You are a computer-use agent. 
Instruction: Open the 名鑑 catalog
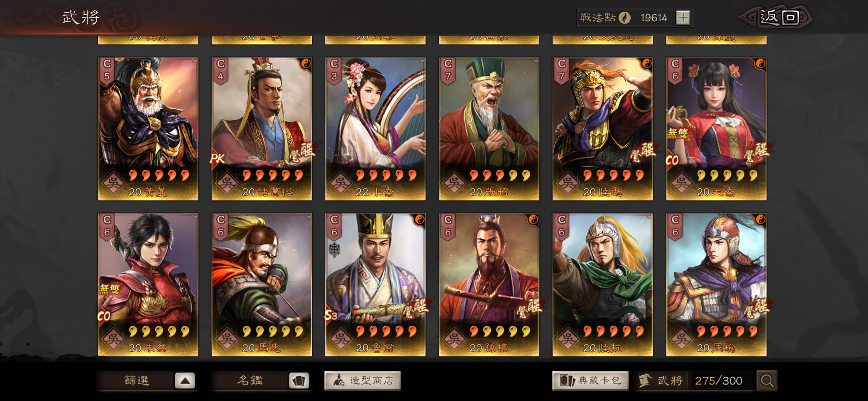[250, 381]
